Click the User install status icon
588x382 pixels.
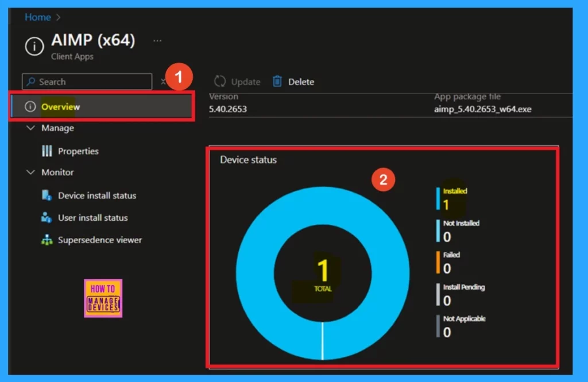point(47,217)
